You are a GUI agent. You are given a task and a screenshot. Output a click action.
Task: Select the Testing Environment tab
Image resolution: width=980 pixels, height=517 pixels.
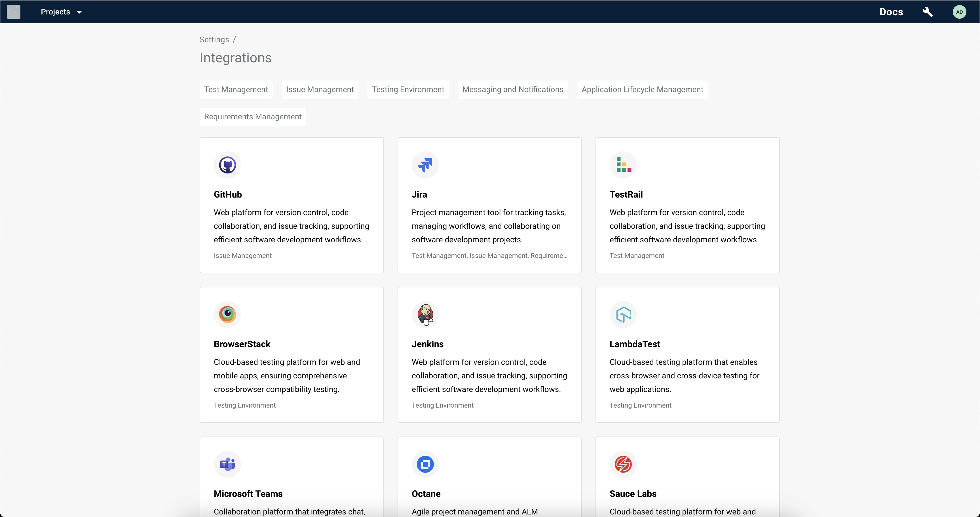[408, 89]
